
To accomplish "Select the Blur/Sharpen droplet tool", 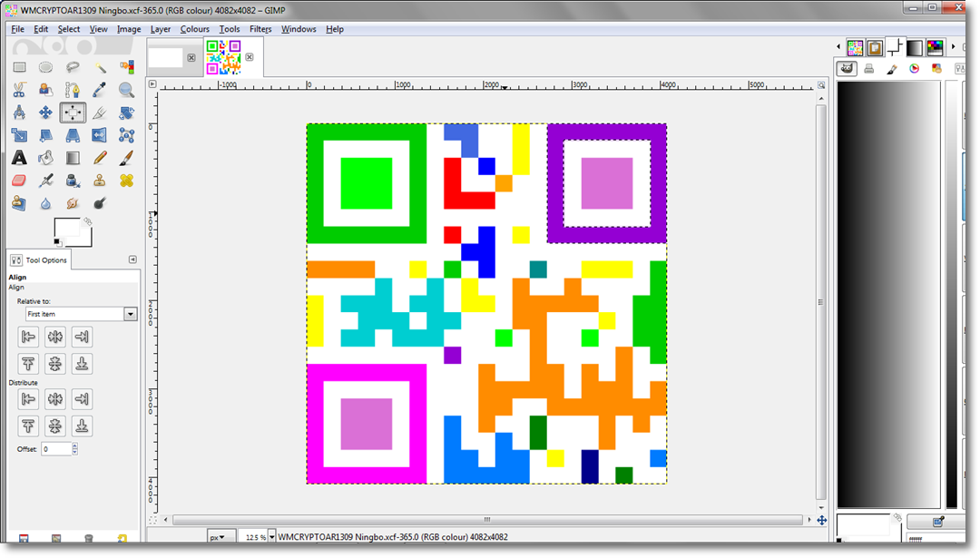I will click(45, 204).
